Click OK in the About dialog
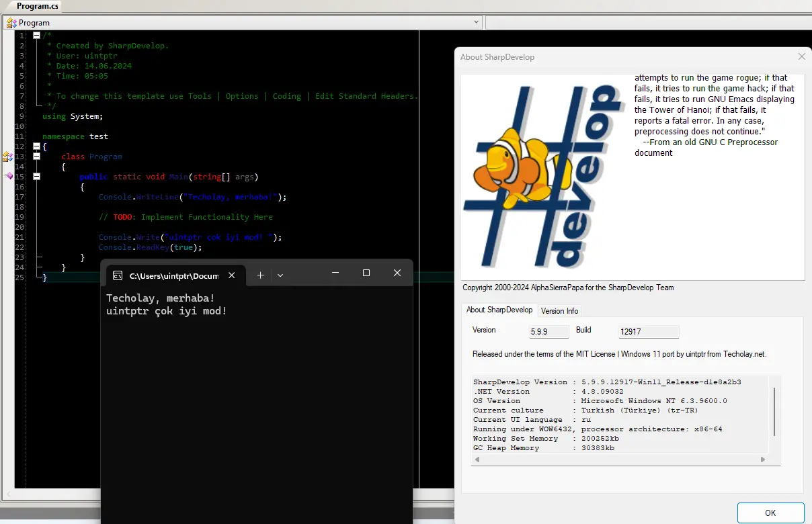Viewport: 812px width, 524px height. (770, 513)
